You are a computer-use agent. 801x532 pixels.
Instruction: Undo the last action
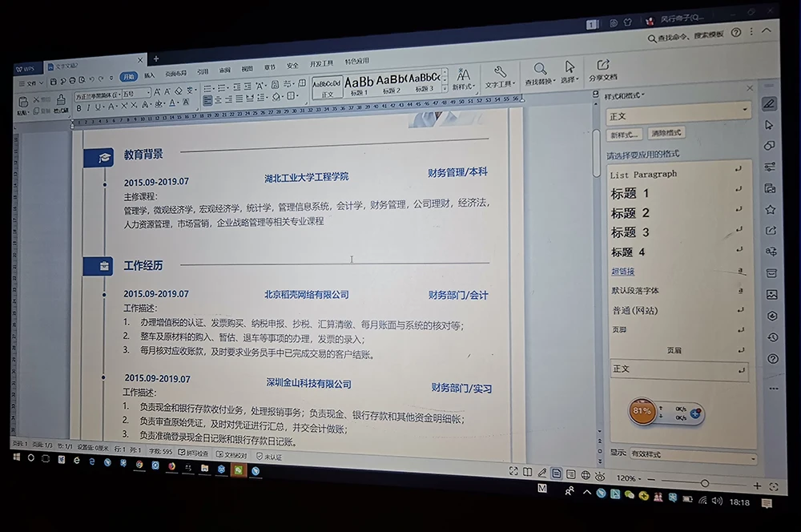point(92,80)
